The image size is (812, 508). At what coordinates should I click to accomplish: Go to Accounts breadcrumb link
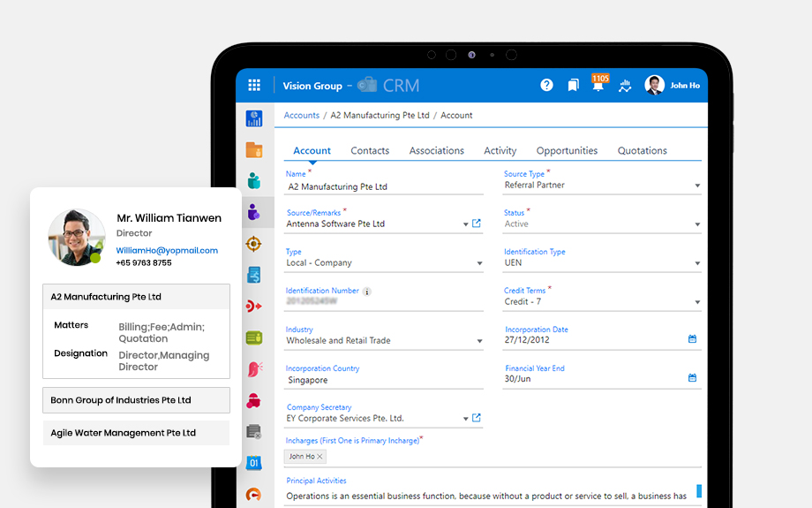[301, 116]
